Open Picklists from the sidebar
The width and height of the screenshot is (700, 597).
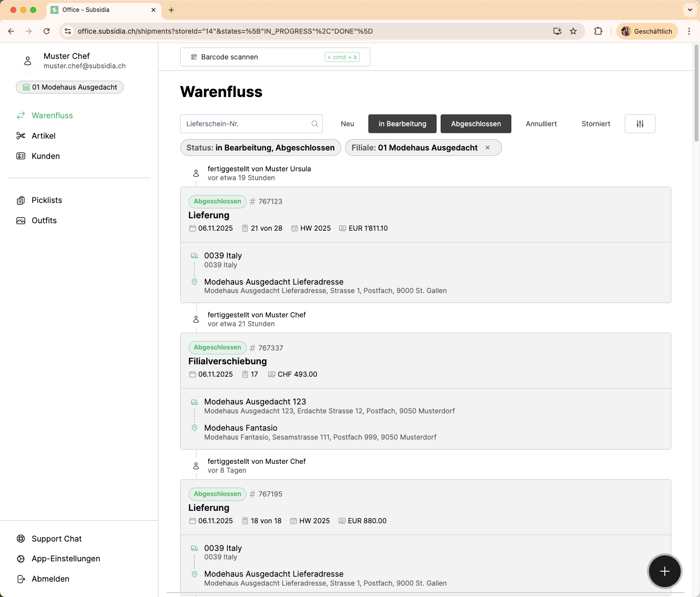(x=47, y=200)
